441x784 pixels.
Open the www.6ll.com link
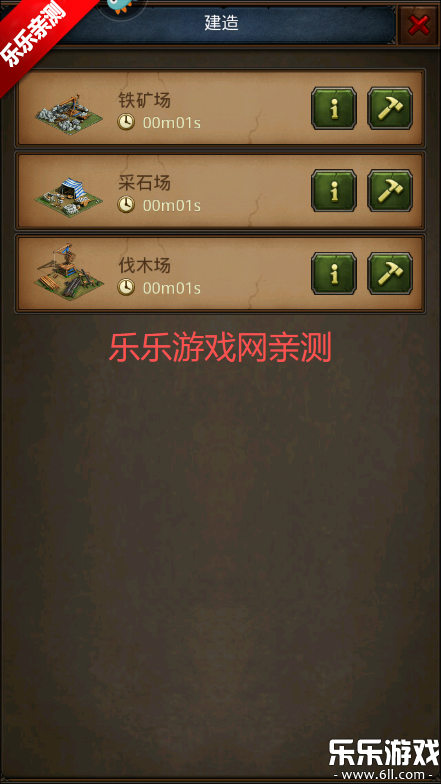point(384,776)
